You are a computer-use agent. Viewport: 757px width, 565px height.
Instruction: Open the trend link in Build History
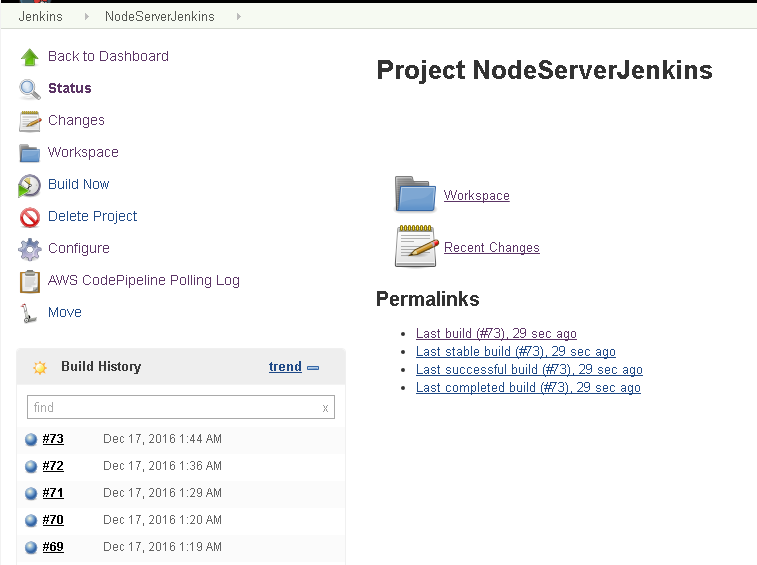pos(285,367)
